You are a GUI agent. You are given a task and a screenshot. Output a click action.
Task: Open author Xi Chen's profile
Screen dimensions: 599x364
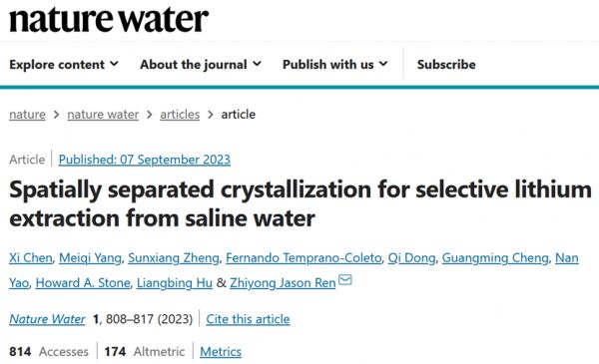(x=31, y=258)
